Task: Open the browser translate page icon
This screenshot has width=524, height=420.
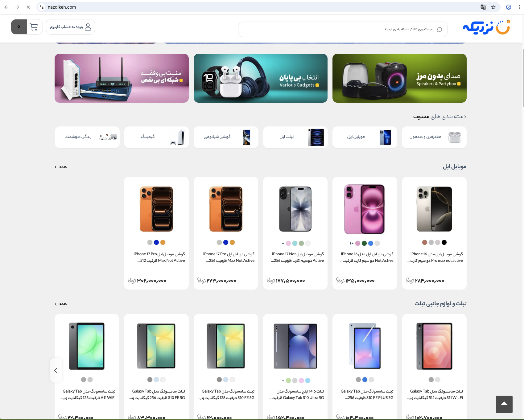Action: tap(483, 7)
